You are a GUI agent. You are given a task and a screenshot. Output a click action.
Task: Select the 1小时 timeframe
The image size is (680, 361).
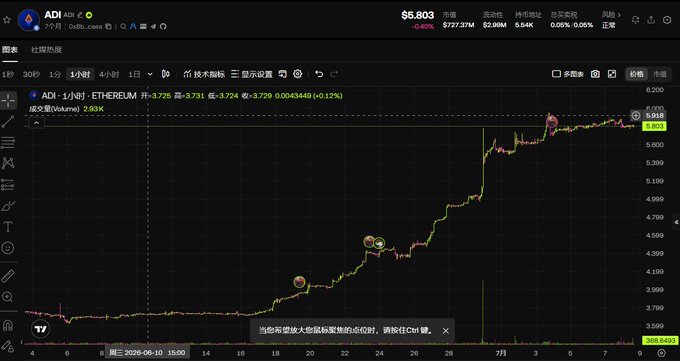click(x=80, y=74)
